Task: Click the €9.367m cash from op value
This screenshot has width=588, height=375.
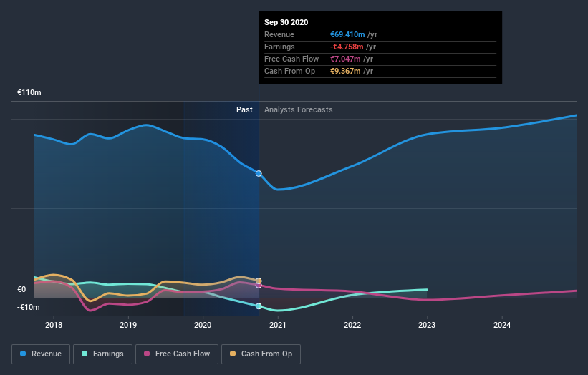Action: [345, 71]
